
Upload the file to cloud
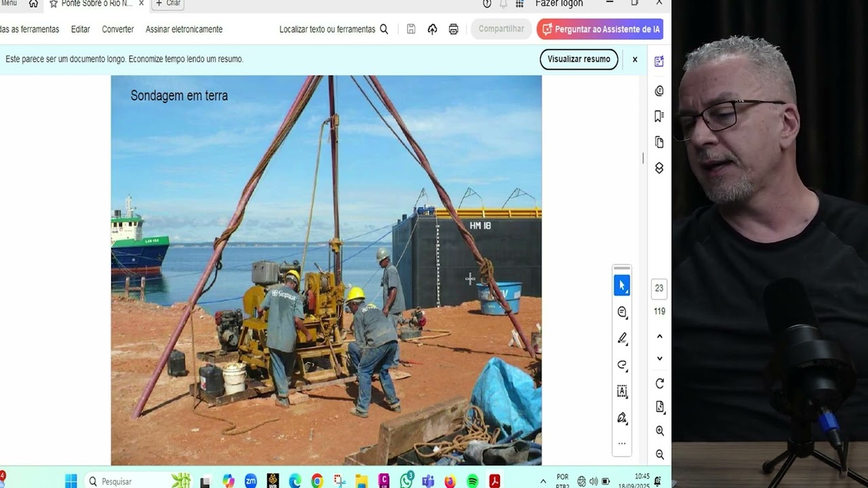point(432,29)
